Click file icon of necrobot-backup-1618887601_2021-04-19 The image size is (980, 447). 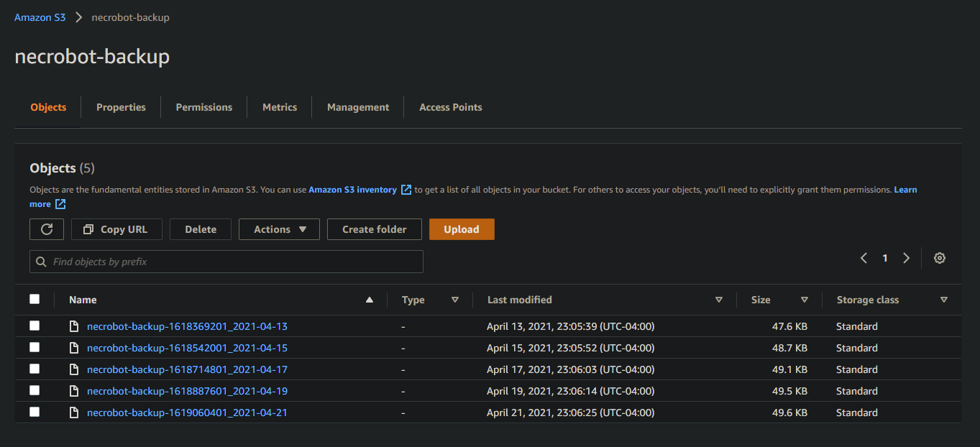(x=73, y=391)
